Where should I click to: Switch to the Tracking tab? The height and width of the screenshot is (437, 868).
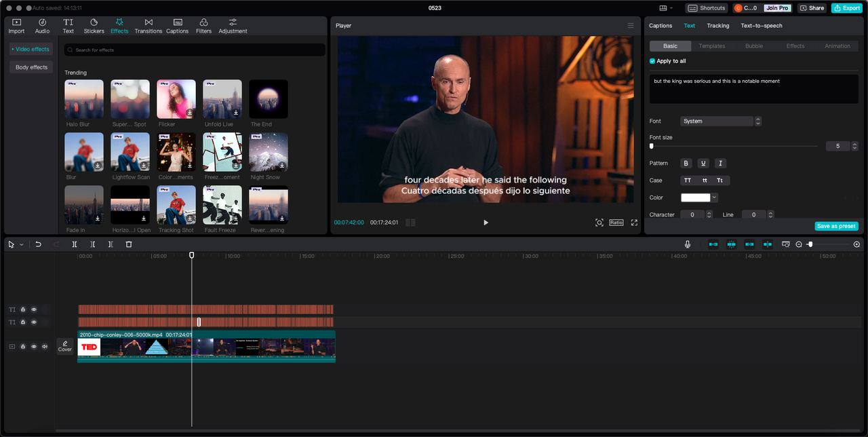pos(718,26)
